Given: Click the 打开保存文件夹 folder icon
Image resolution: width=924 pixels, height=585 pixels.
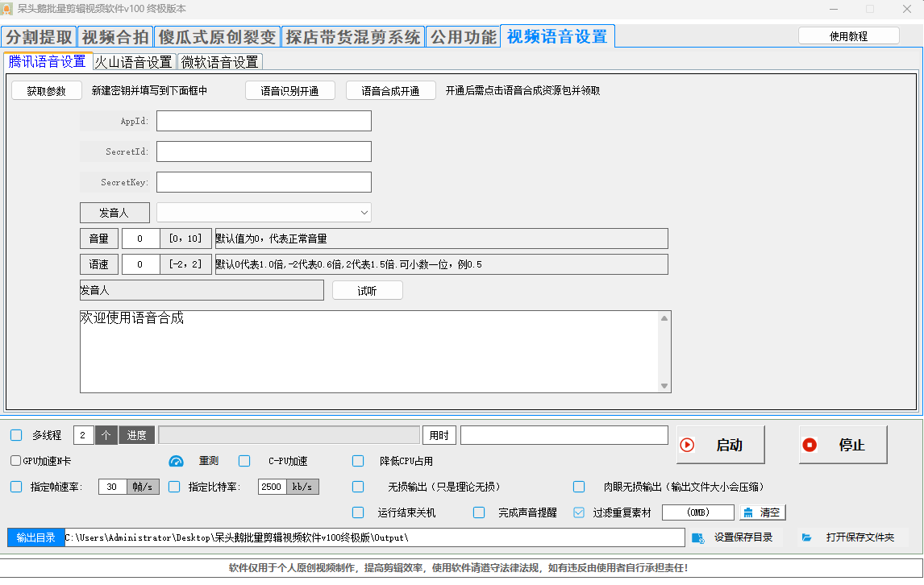Looking at the screenshot, I should 806,537.
